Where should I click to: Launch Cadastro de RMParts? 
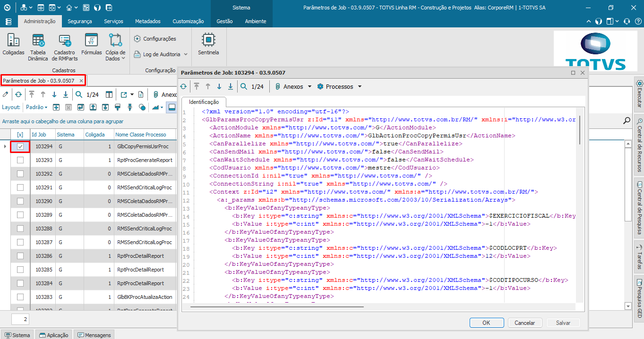click(64, 48)
